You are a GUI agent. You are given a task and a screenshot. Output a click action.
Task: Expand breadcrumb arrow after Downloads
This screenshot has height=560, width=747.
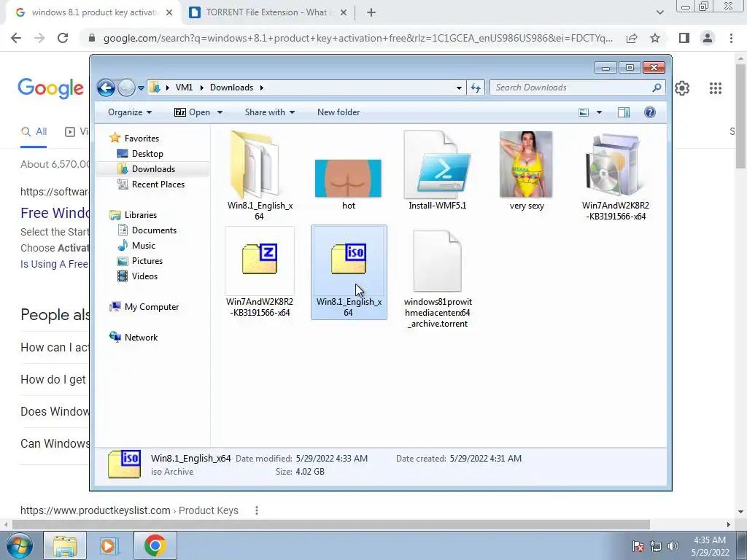pos(262,87)
